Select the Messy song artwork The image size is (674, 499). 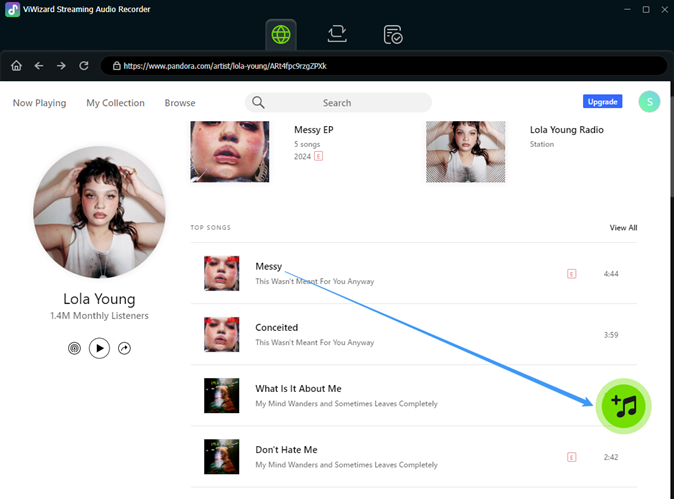(x=221, y=273)
